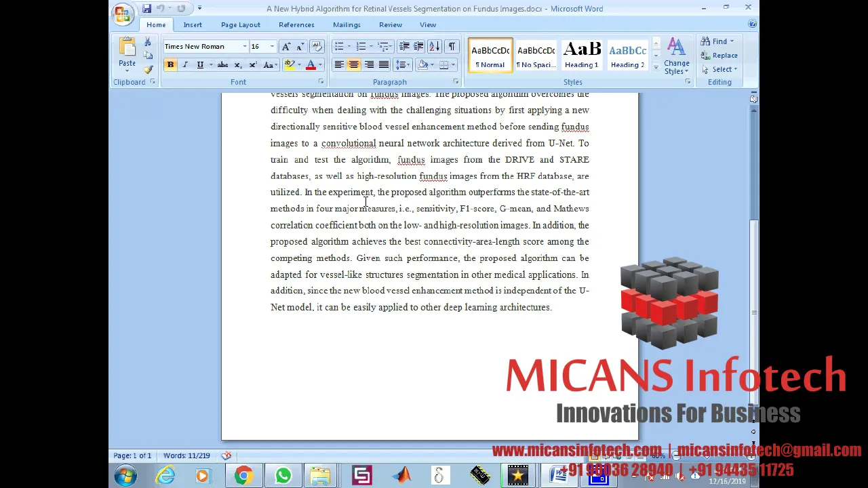The image size is (868, 488).
Task: Apply the Normal style
Action: click(x=490, y=55)
